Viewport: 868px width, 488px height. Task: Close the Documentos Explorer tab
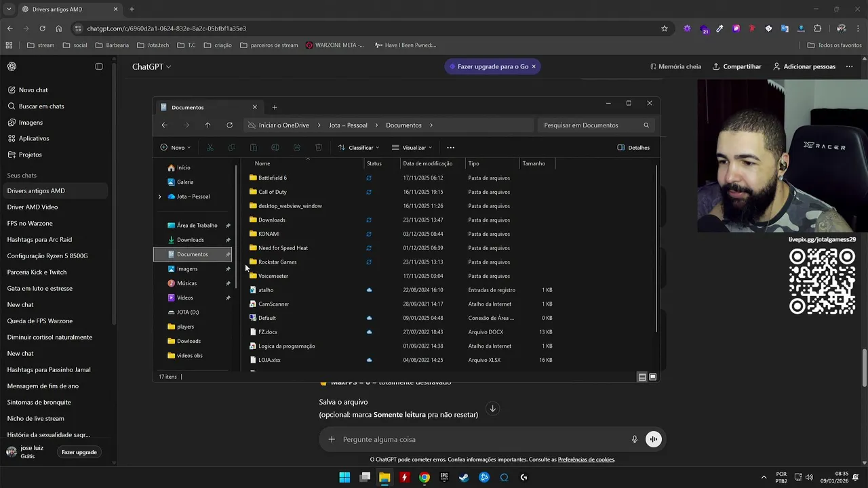click(254, 107)
